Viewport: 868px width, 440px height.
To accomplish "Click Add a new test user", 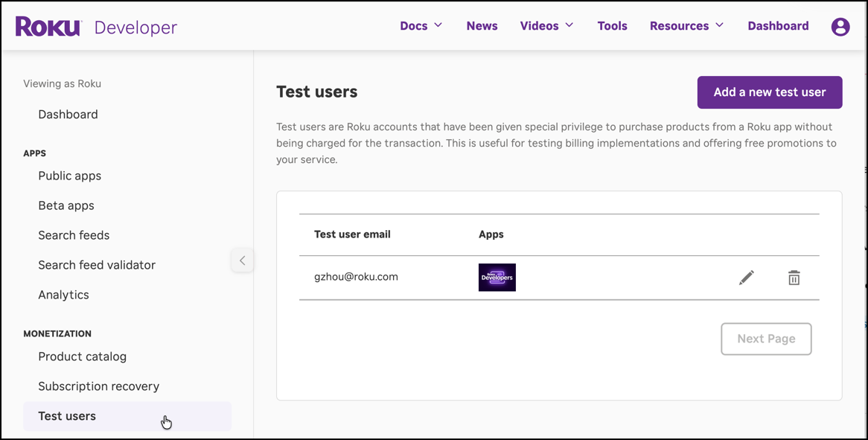I will [x=770, y=92].
